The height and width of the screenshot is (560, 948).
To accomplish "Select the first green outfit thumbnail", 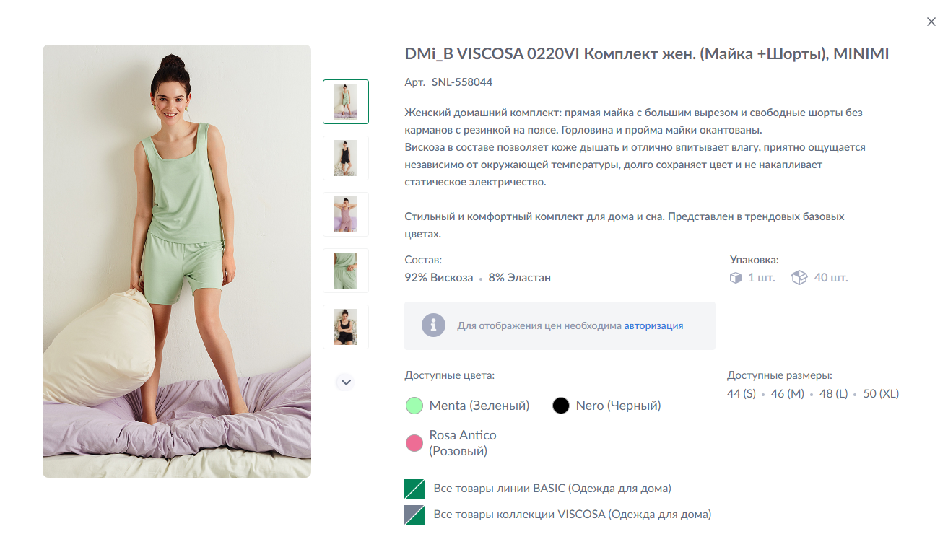I will pyautogui.click(x=346, y=102).
